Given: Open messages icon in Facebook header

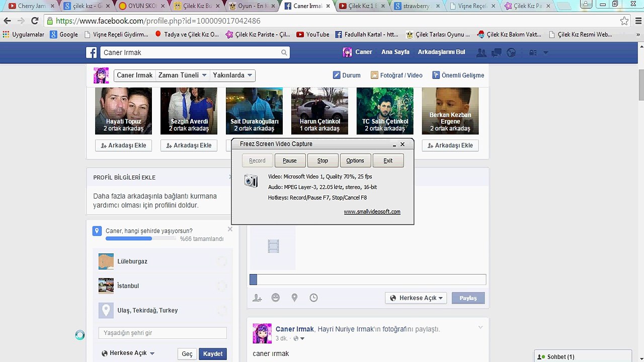Looking at the screenshot, I should [x=496, y=52].
